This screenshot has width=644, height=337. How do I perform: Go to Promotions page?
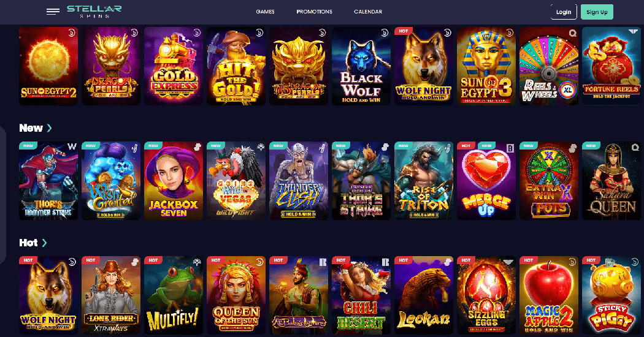pyautogui.click(x=314, y=12)
